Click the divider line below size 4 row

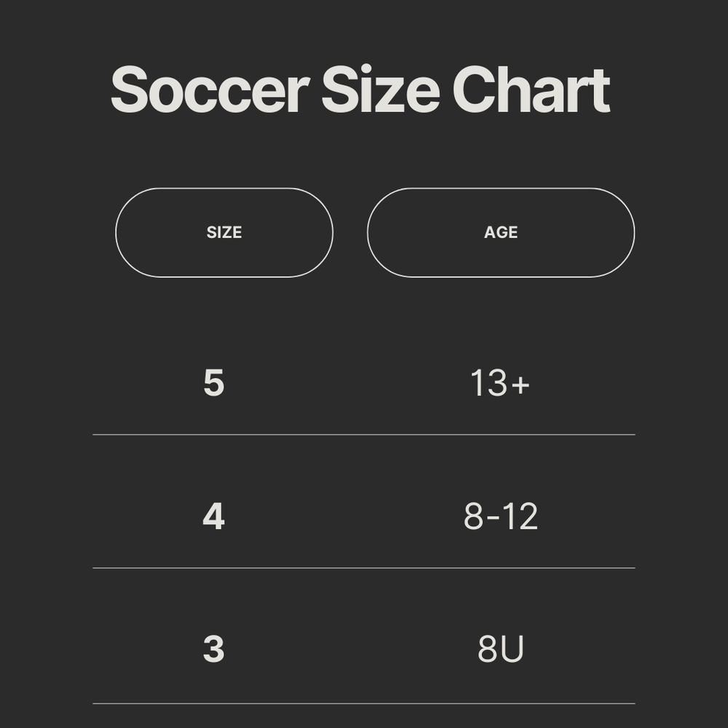(364, 568)
